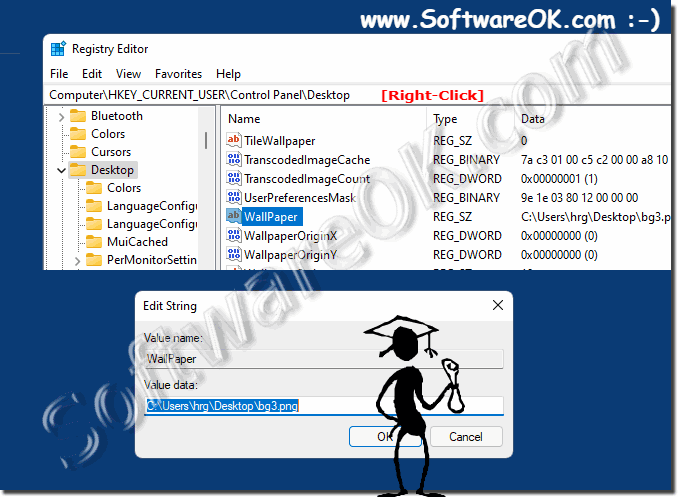This screenshot has height=497, width=678.
Task: Open the Help menu
Action: (x=228, y=74)
